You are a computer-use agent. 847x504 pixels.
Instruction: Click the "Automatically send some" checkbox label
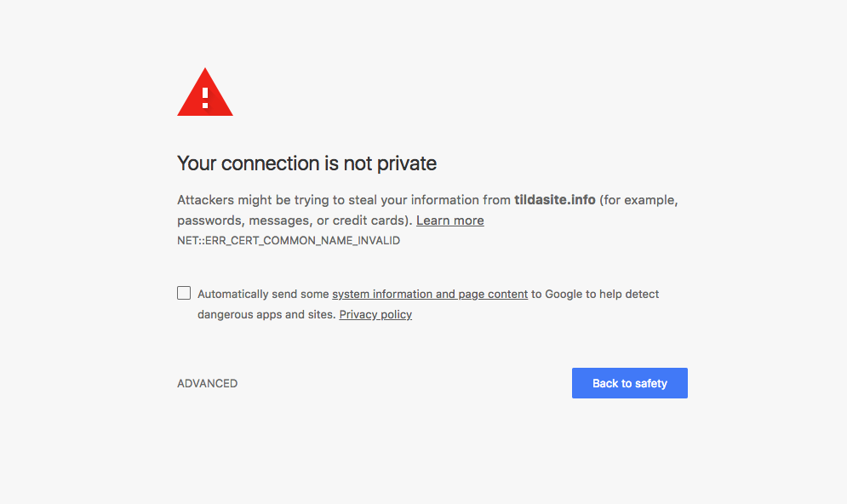(x=263, y=294)
